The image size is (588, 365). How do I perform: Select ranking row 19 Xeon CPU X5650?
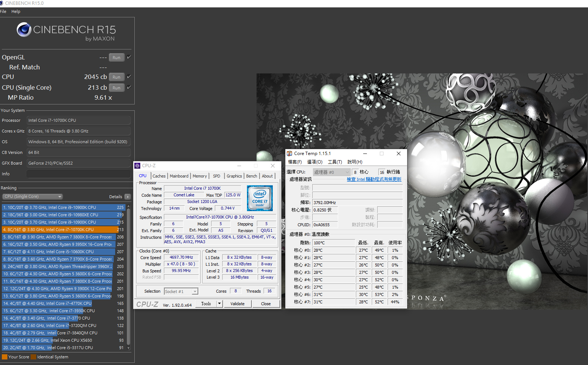63,340
